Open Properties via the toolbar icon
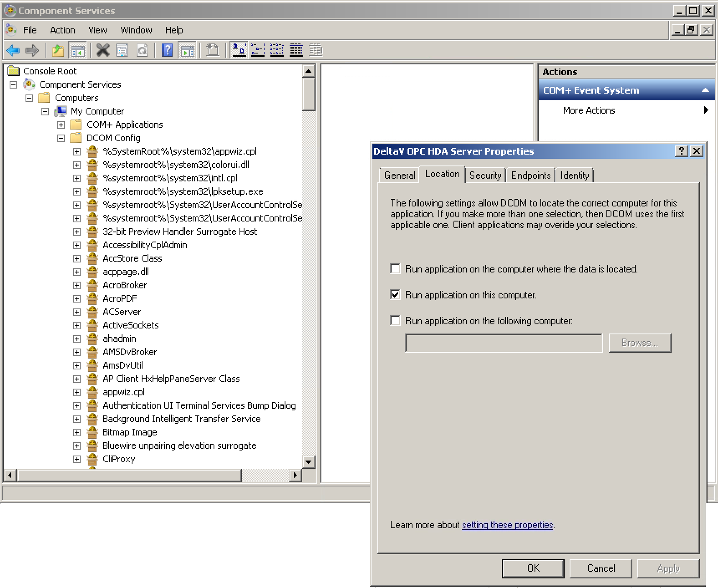 (122, 50)
